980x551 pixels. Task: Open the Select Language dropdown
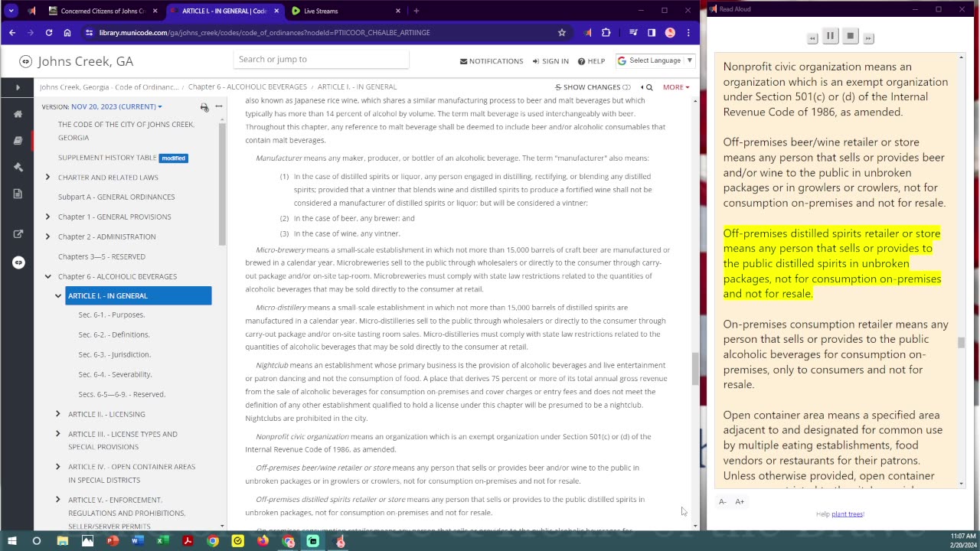tap(655, 60)
